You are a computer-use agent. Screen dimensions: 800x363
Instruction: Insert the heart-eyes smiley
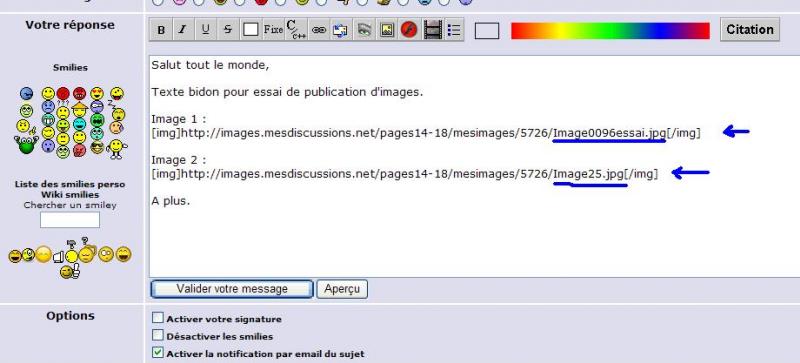[x=97, y=93]
